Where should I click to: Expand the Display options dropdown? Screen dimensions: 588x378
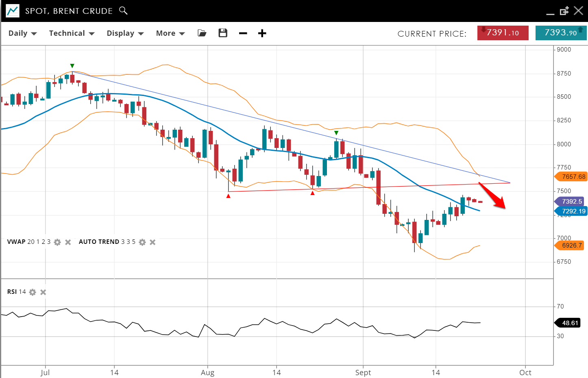(125, 33)
